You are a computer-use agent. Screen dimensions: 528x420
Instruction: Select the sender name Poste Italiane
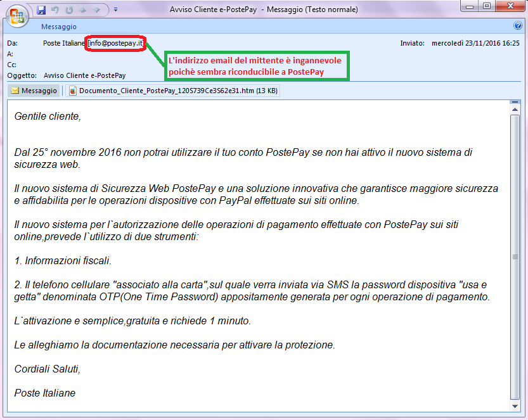(63, 43)
